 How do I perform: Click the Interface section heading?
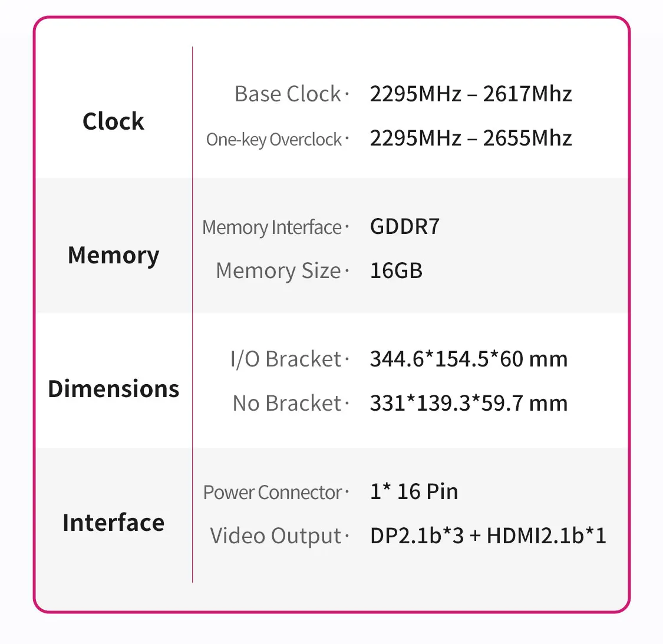tap(113, 523)
